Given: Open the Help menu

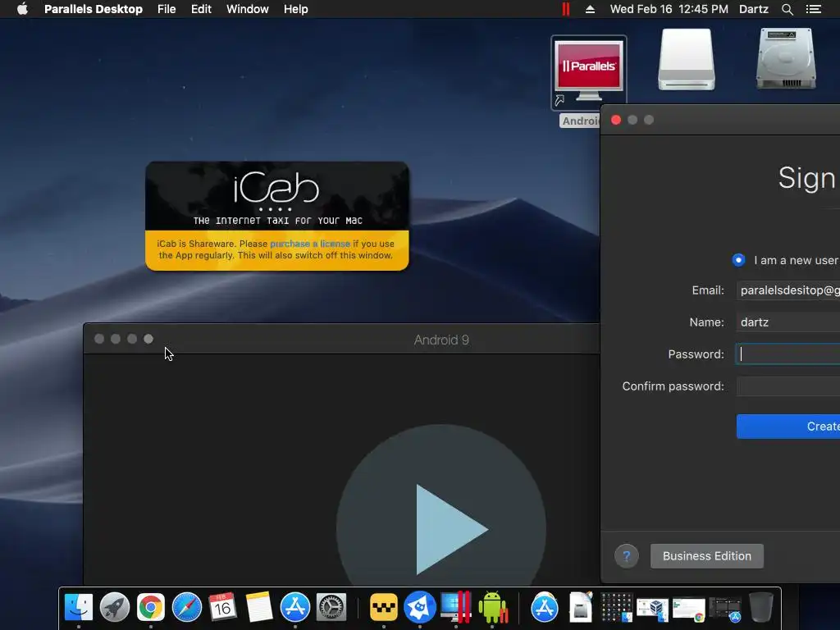Looking at the screenshot, I should point(295,9).
